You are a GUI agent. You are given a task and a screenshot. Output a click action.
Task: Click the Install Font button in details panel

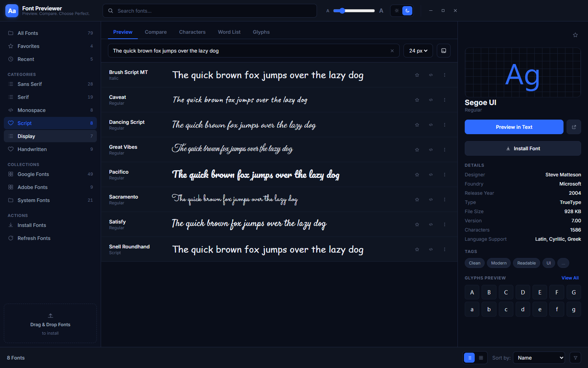(x=523, y=148)
